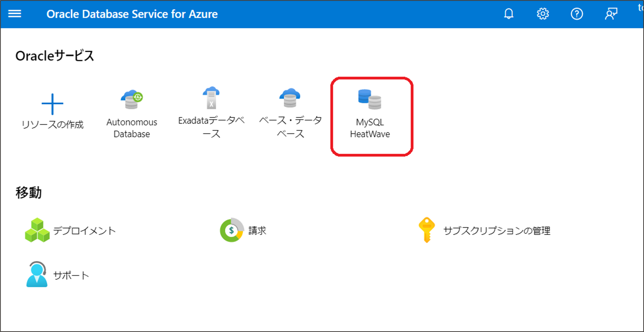Open the feedback icon in header

[x=611, y=14]
